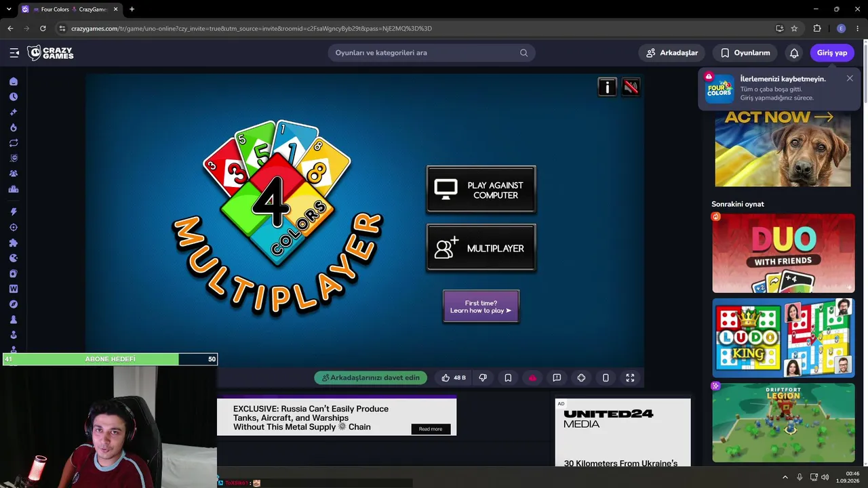Open the recently played clock icon

14,97
